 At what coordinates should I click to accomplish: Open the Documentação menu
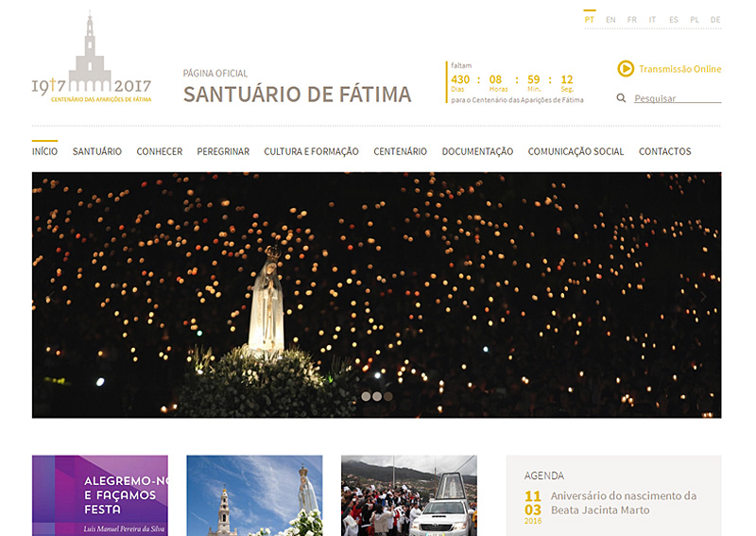tap(477, 151)
